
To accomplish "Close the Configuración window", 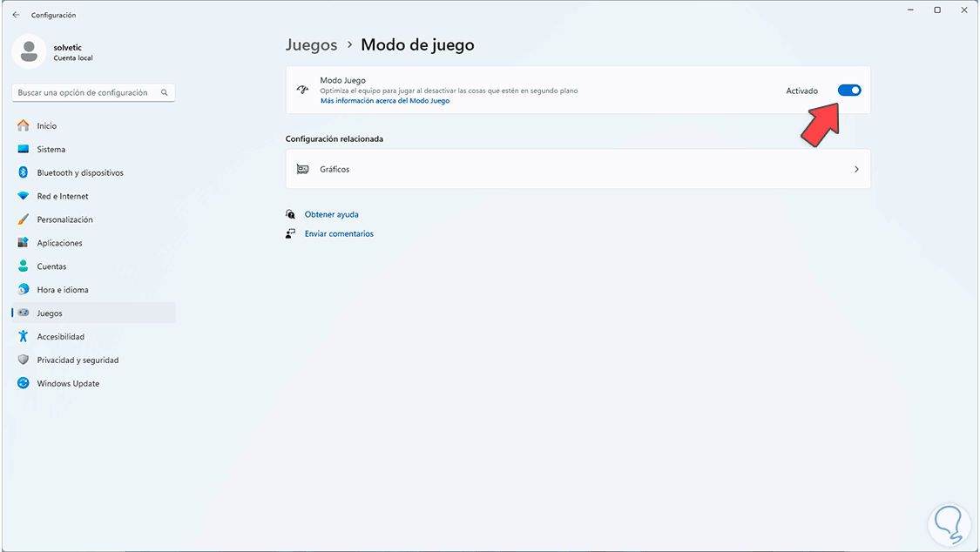I will [x=964, y=10].
